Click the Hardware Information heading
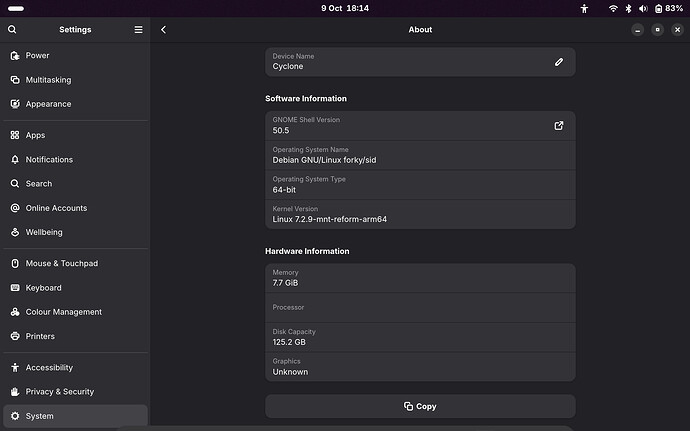The width and height of the screenshot is (690, 431). (x=307, y=251)
